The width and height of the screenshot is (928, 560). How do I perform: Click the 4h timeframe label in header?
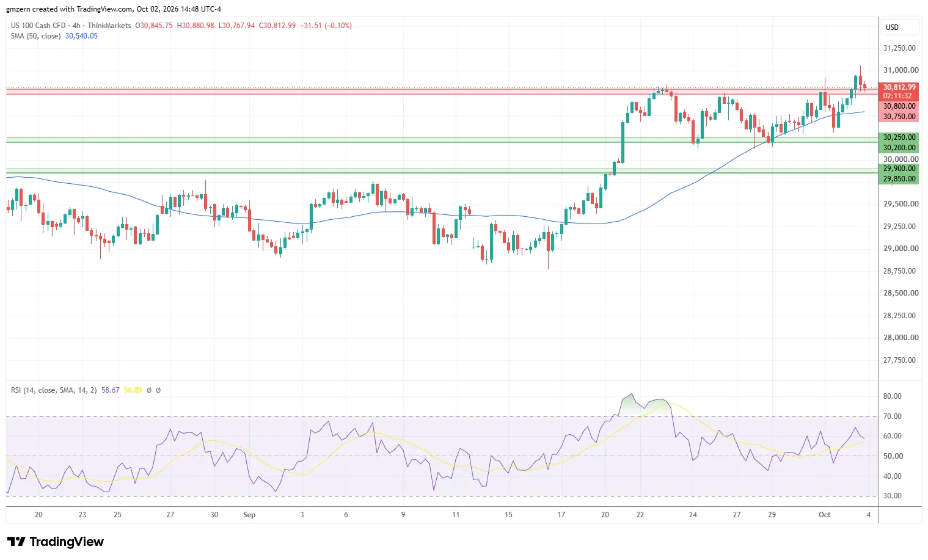pos(76,26)
